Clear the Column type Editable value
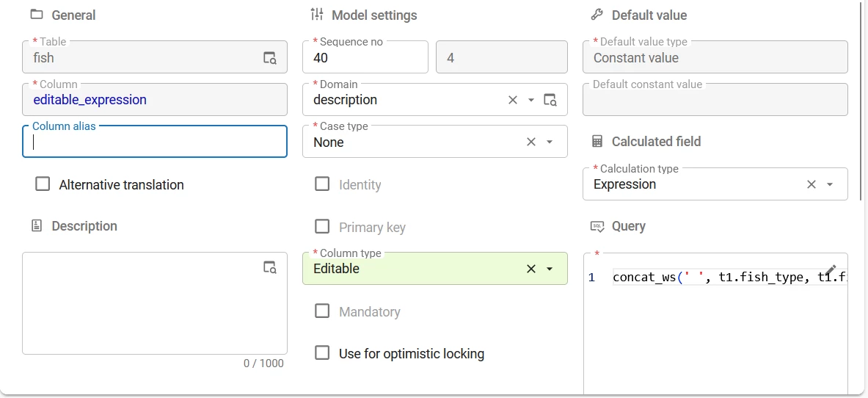Image resolution: width=868 pixels, height=398 pixels. [531, 269]
